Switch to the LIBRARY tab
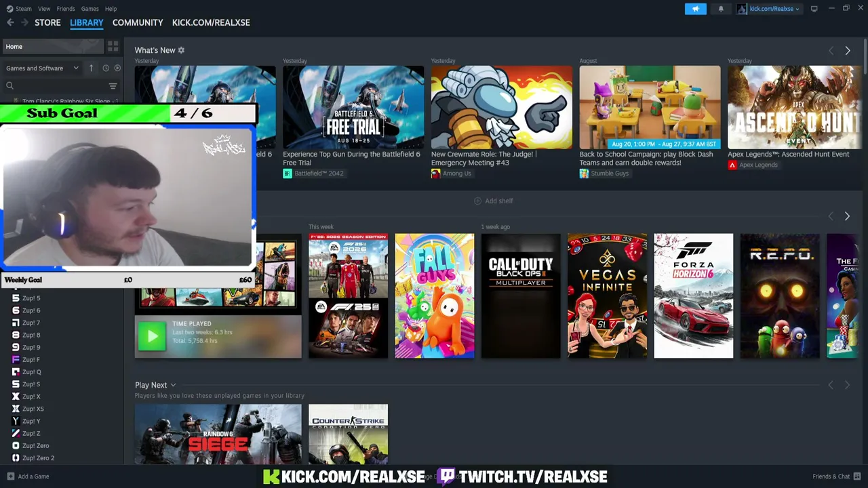 tap(87, 22)
